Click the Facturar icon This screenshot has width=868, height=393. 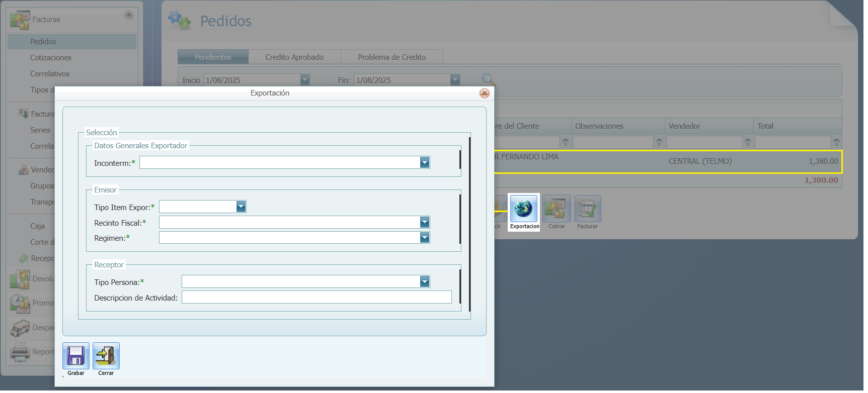[587, 209]
